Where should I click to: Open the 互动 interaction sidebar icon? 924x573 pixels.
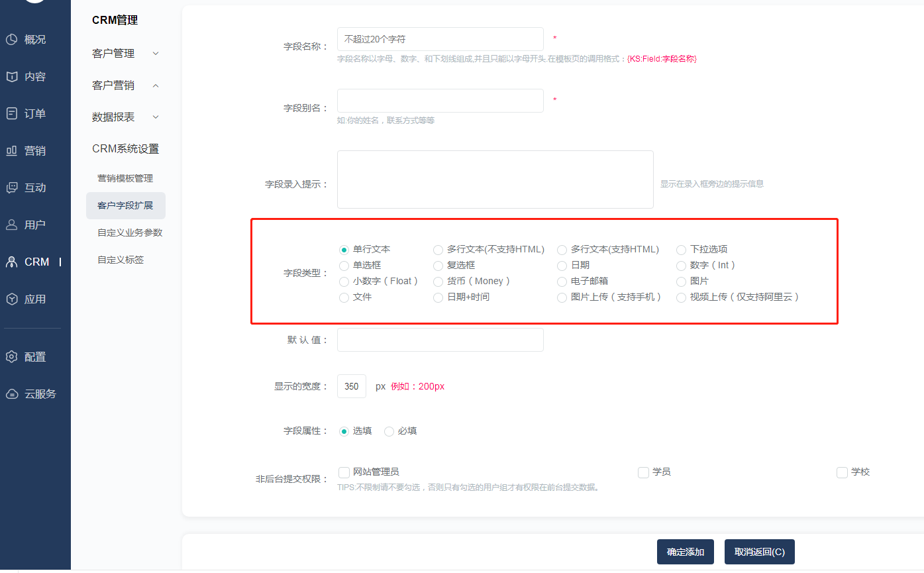click(11, 187)
